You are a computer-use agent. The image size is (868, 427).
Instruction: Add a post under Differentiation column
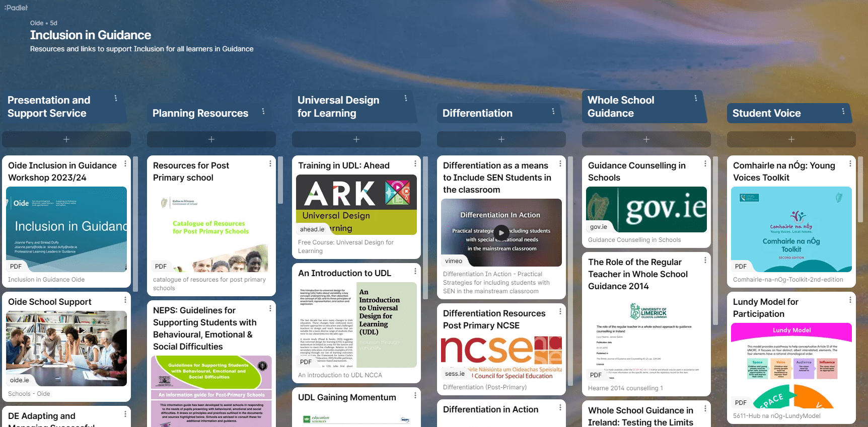click(x=501, y=139)
